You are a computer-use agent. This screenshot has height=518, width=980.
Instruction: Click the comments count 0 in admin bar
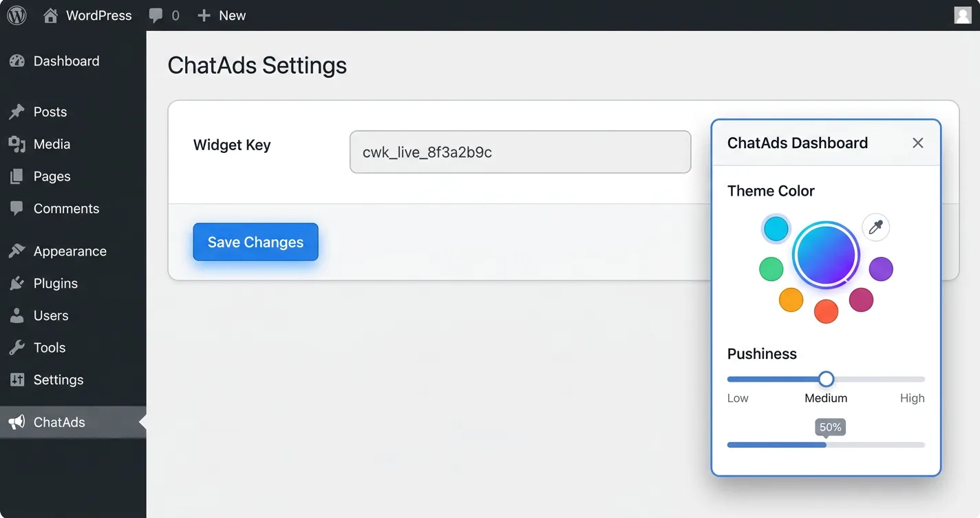175,16
